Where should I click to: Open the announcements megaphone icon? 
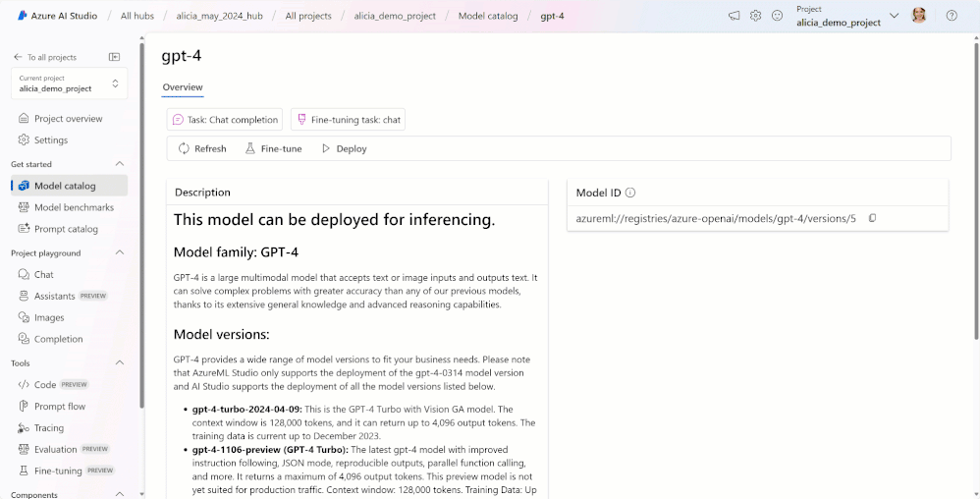pos(735,16)
